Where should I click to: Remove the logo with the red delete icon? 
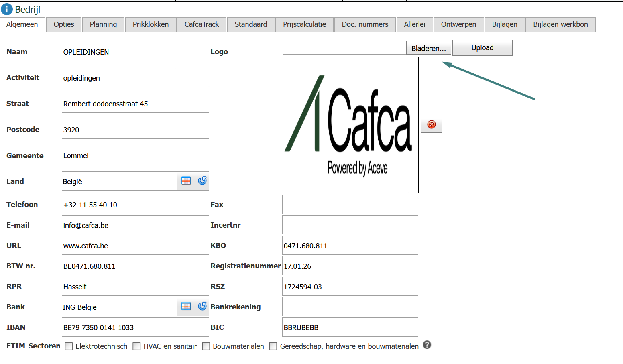coord(432,124)
